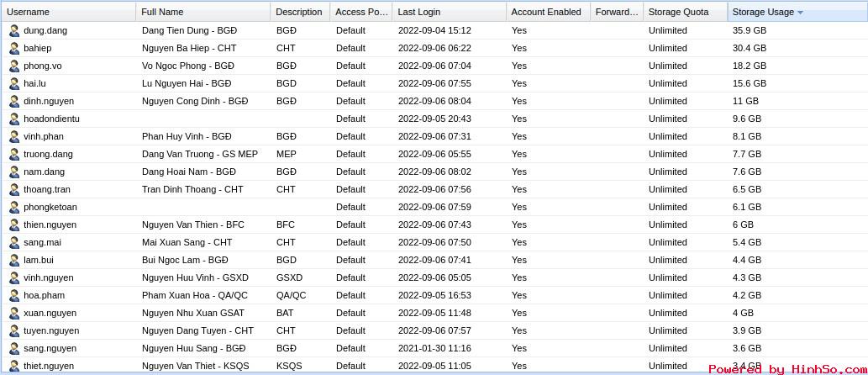Select the 11 GB storage cell for dinh.nguyen
The image size is (868, 375).
coord(745,101)
